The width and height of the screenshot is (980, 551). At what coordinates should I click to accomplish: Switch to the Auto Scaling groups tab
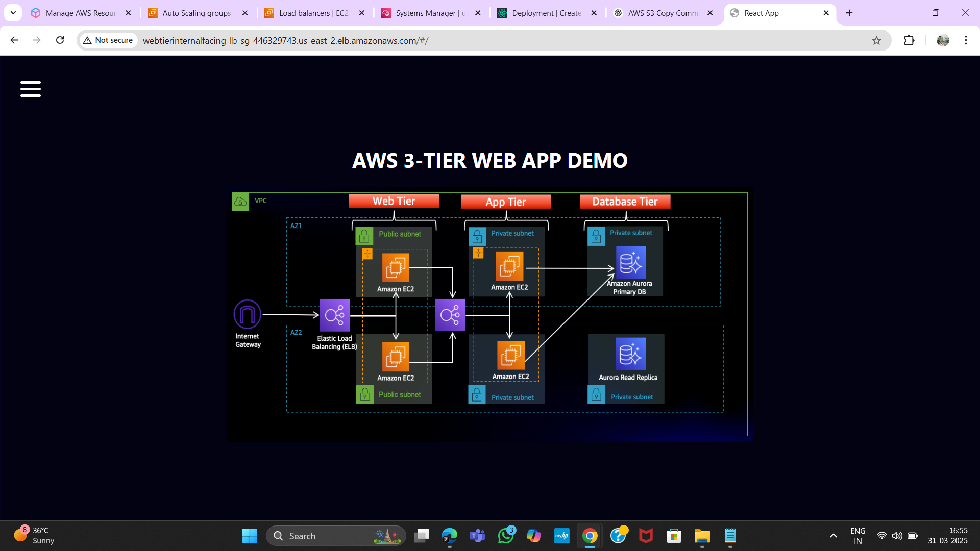click(x=191, y=13)
